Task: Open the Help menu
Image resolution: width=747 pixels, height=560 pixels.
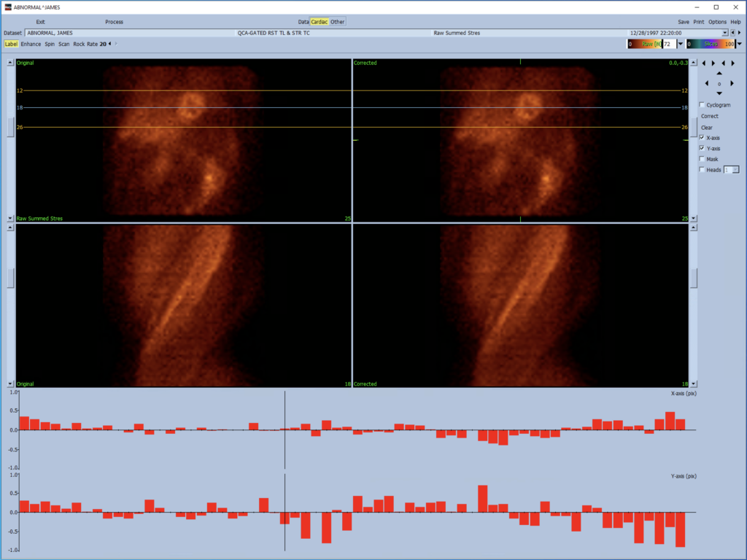Action: (x=735, y=22)
